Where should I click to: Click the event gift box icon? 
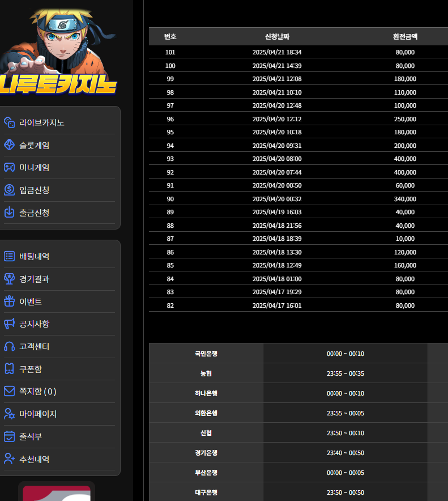click(9, 302)
